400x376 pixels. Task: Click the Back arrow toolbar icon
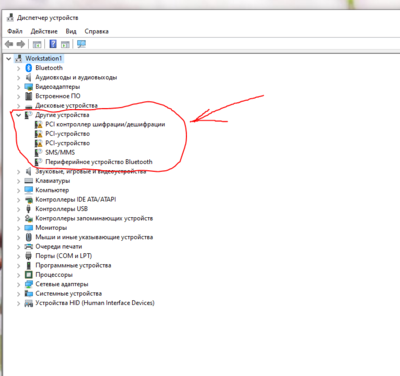pos(9,44)
